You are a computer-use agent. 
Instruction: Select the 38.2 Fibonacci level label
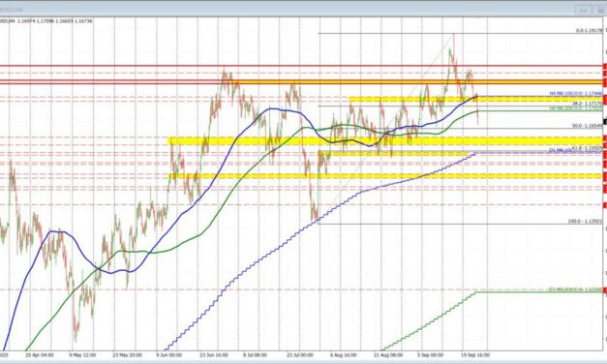pyautogui.click(x=588, y=103)
